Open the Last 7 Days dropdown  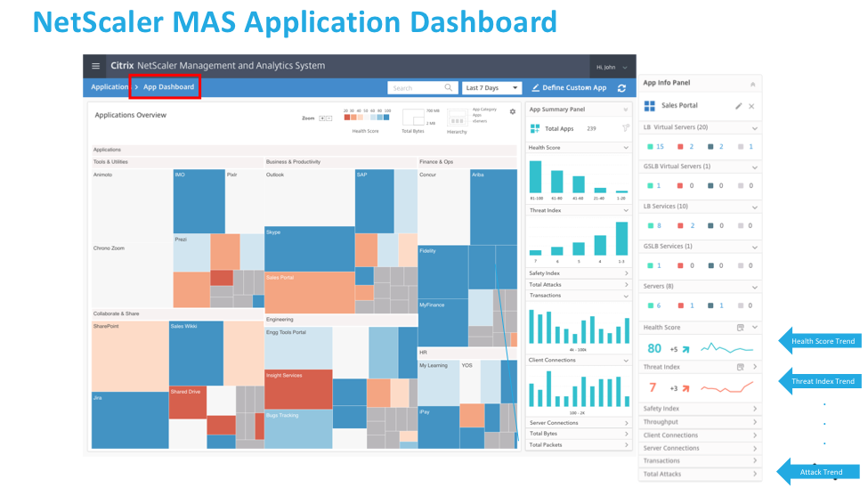(x=491, y=88)
